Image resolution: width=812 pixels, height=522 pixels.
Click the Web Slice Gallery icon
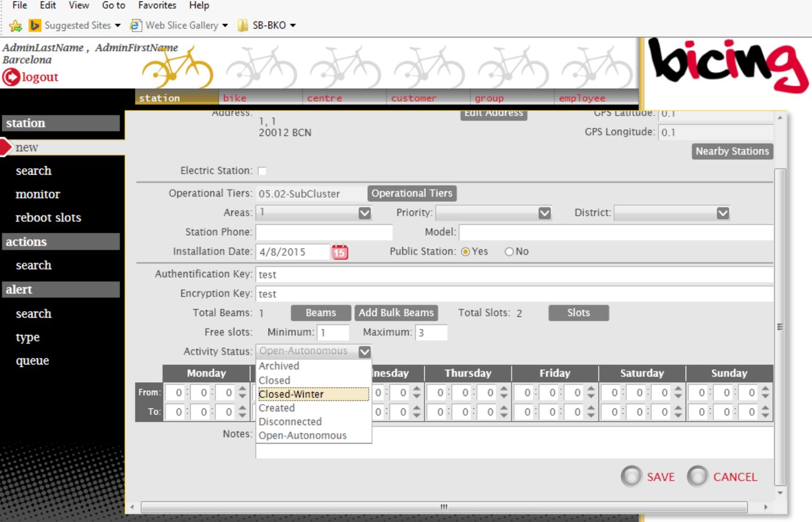pyautogui.click(x=135, y=25)
